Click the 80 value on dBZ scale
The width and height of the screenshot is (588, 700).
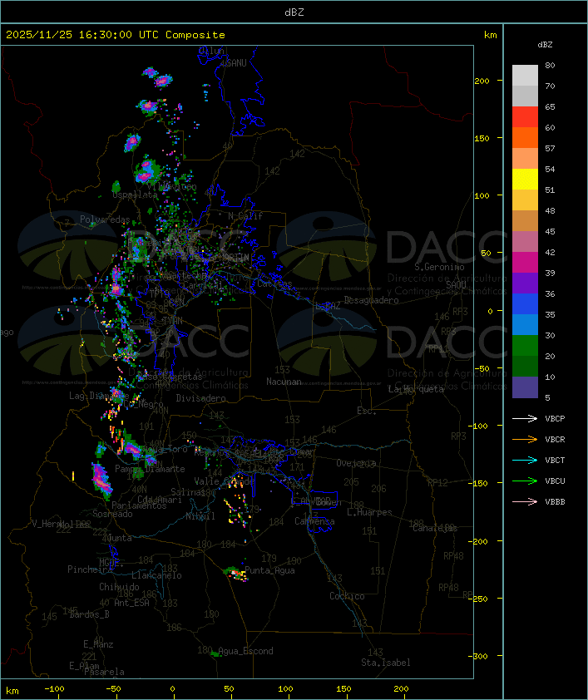[x=550, y=65]
